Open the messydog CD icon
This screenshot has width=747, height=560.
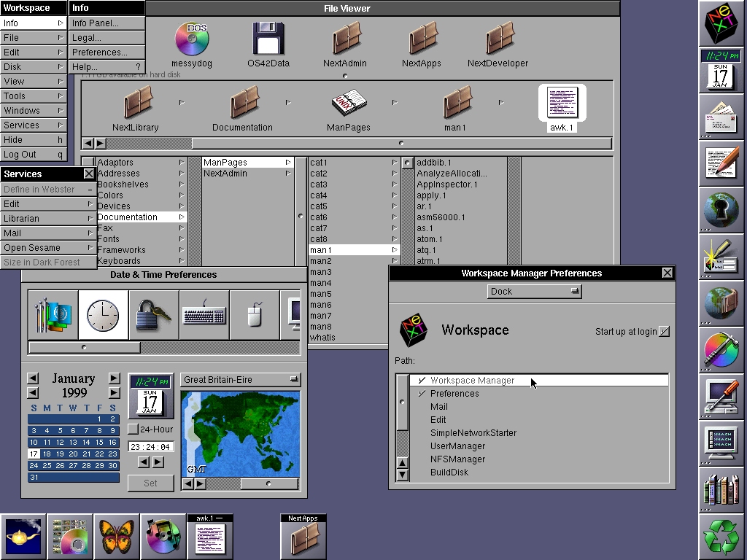pos(192,39)
